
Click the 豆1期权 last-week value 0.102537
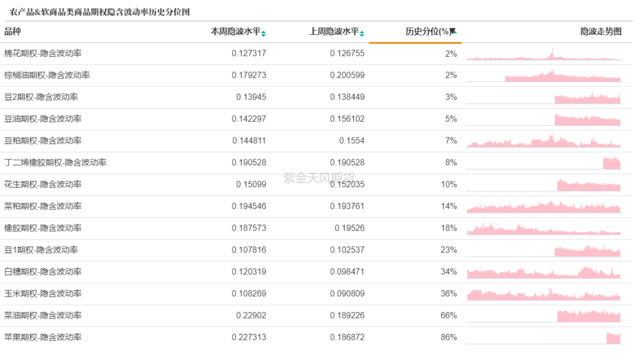[x=347, y=250]
